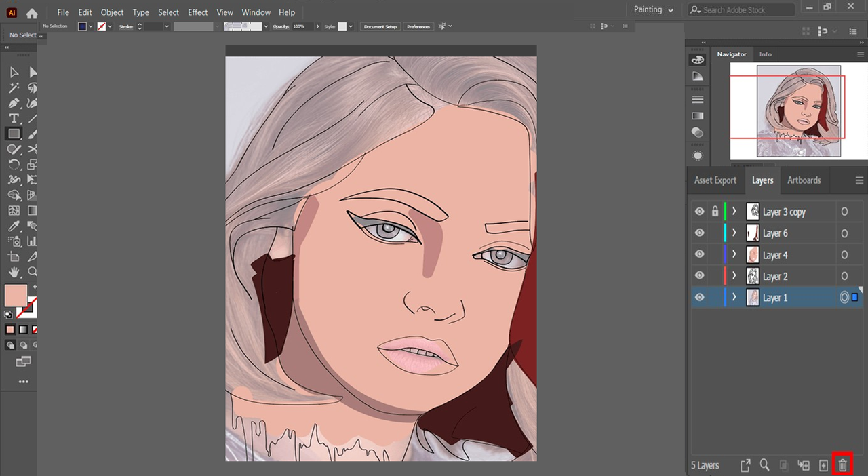Go to Illustrator home screen icon
Viewport: 868px width, 476px height.
(x=32, y=13)
